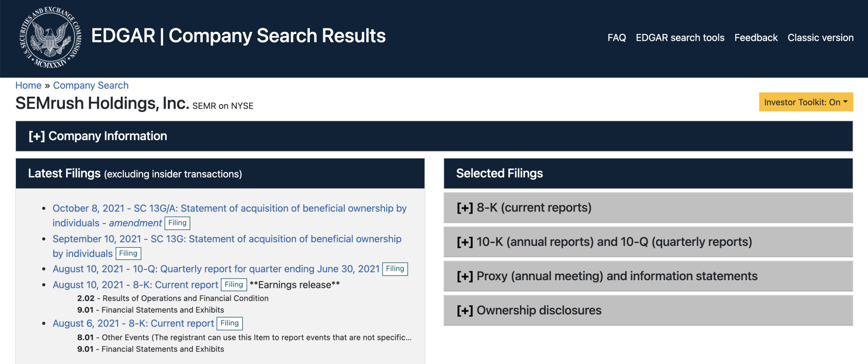Open October 8, 2021 SC 13G/A filing link
Screen dimensions: 868x364
pyautogui.click(x=229, y=215)
